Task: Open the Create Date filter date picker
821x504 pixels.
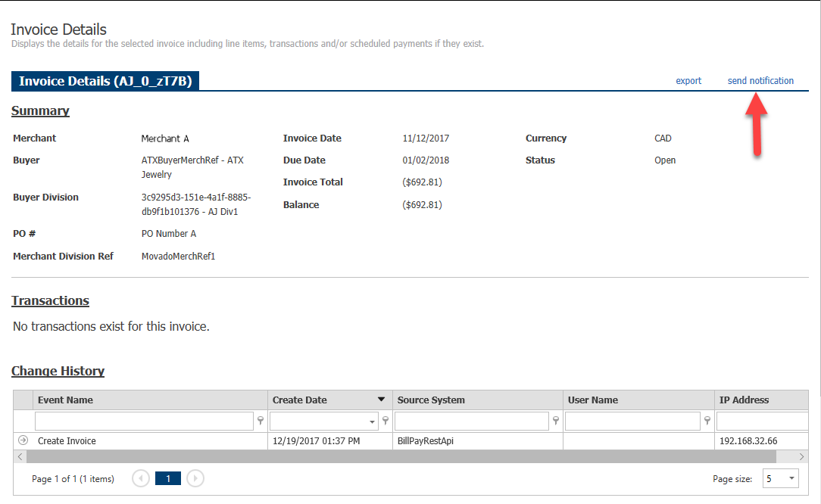Action: tap(372, 422)
